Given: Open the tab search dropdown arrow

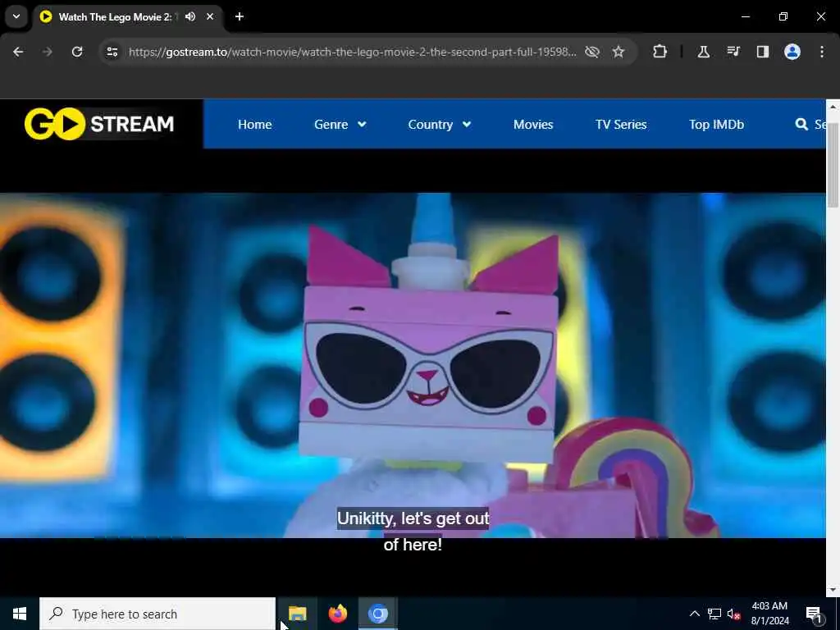Looking at the screenshot, I should coord(16,16).
